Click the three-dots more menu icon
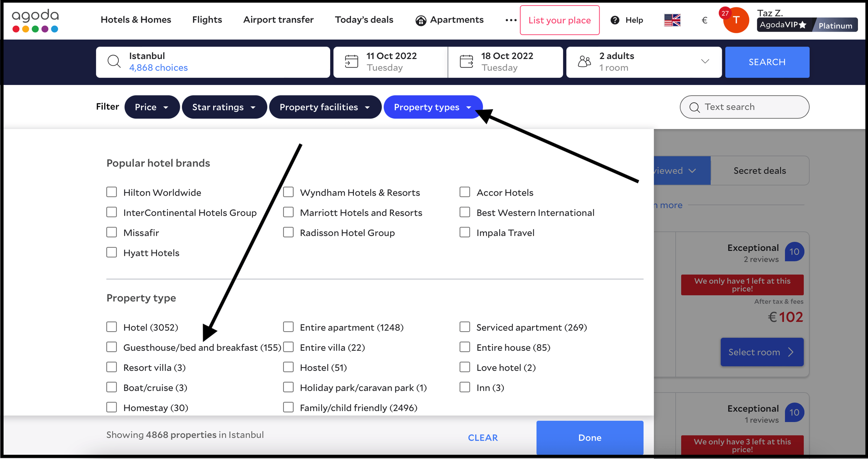 click(511, 20)
